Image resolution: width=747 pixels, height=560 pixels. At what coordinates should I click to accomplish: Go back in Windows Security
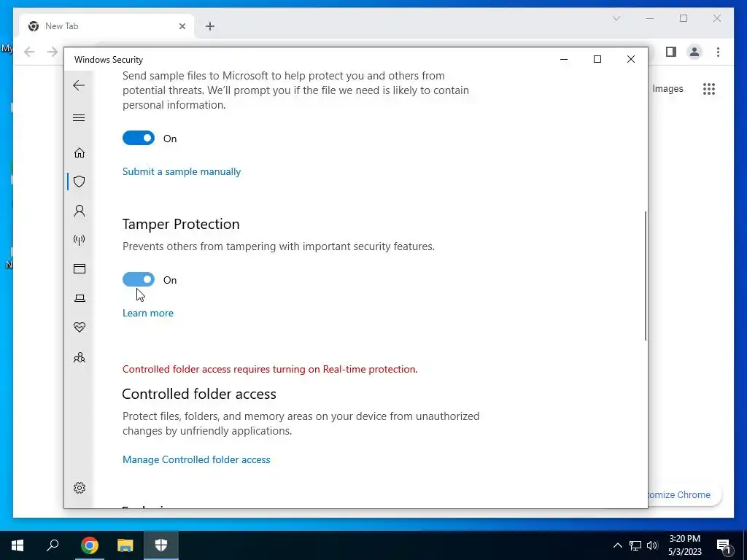click(x=79, y=86)
